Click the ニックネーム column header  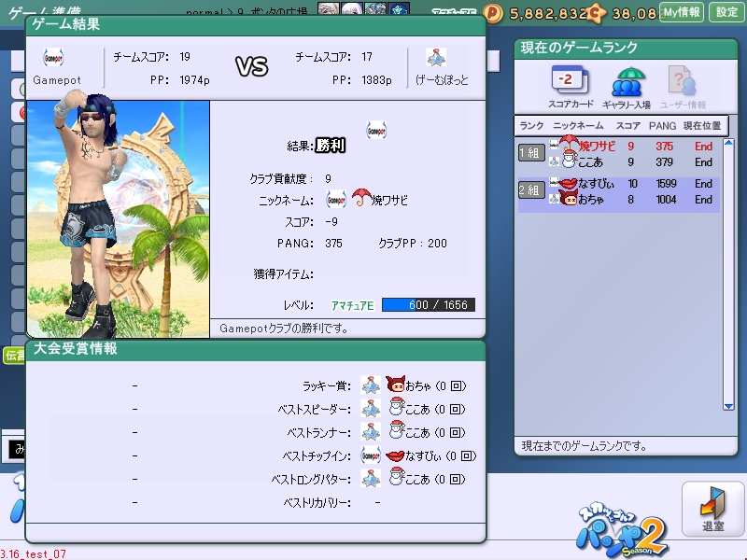[x=578, y=125]
